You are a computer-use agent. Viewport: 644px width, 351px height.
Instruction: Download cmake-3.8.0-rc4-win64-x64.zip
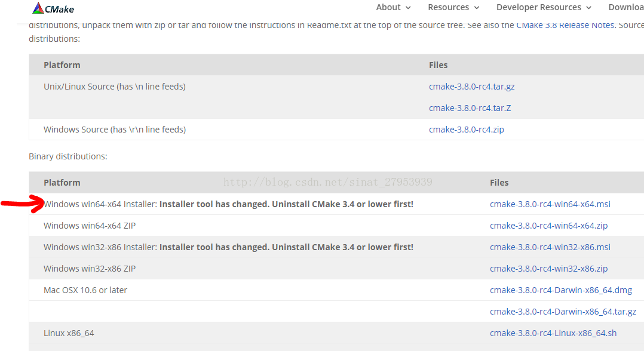coord(548,226)
